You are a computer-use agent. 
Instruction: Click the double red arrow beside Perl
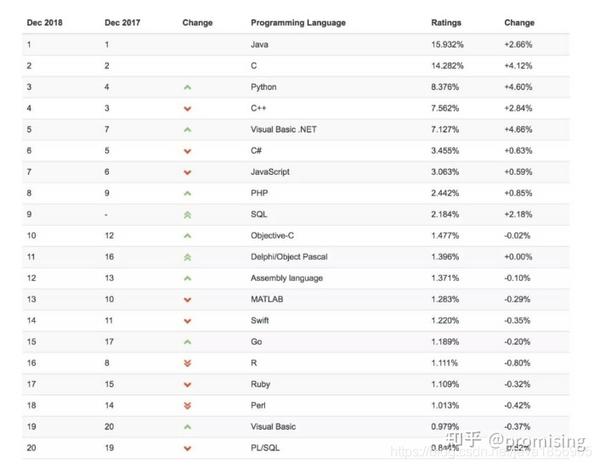(187, 406)
